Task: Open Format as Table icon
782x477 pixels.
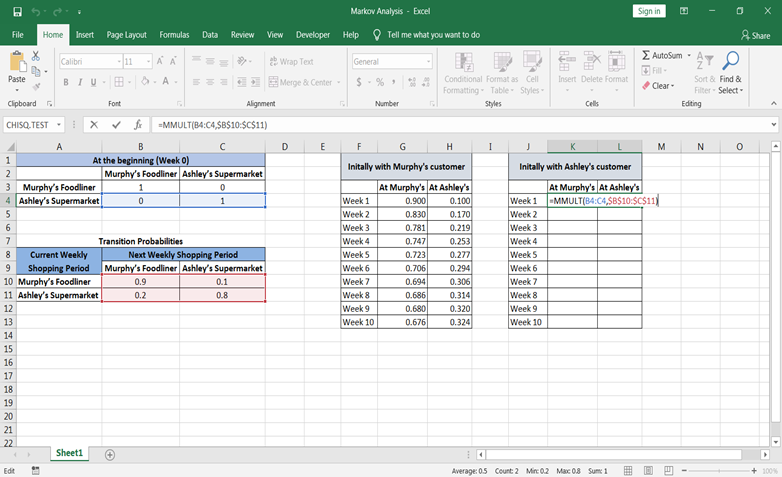Action: pyautogui.click(x=502, y=62)
